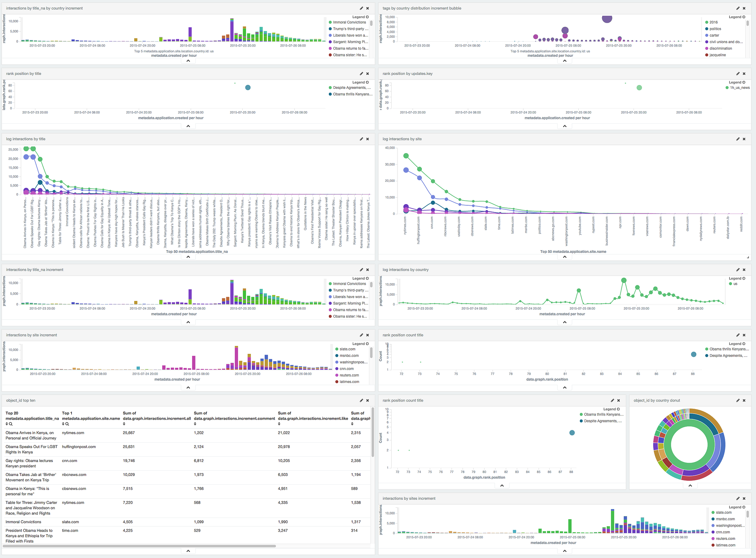Screen dimensions: 756x558
Task: Remove the 'interactions by sites increment' panel
Action: pyautogui.click(x=744, y=499)
